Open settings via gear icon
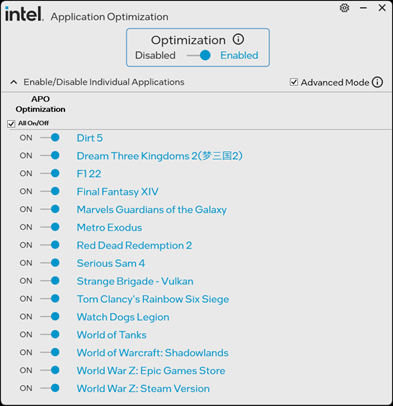Screen dimensions: 393x406 (x=344, y=8)
